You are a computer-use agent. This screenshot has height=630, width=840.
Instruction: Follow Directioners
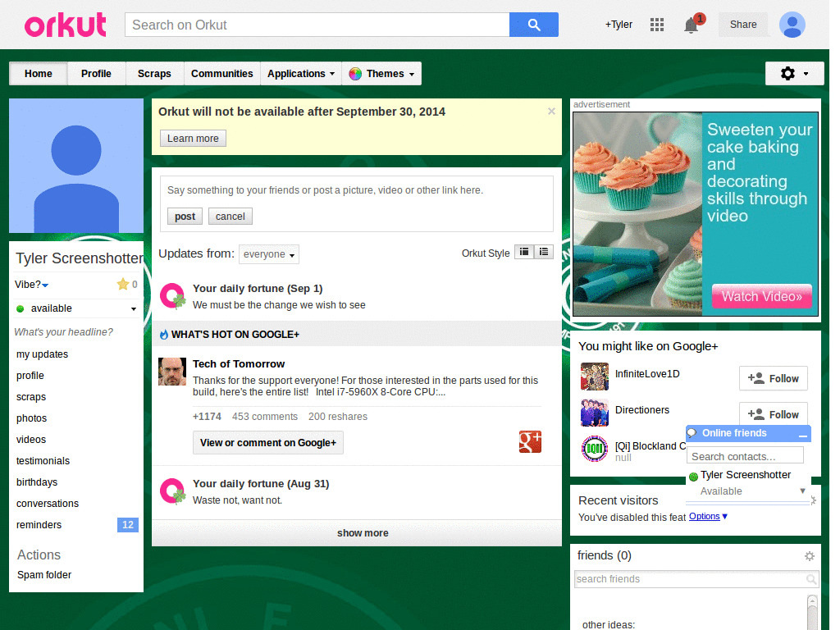point(773,413)
